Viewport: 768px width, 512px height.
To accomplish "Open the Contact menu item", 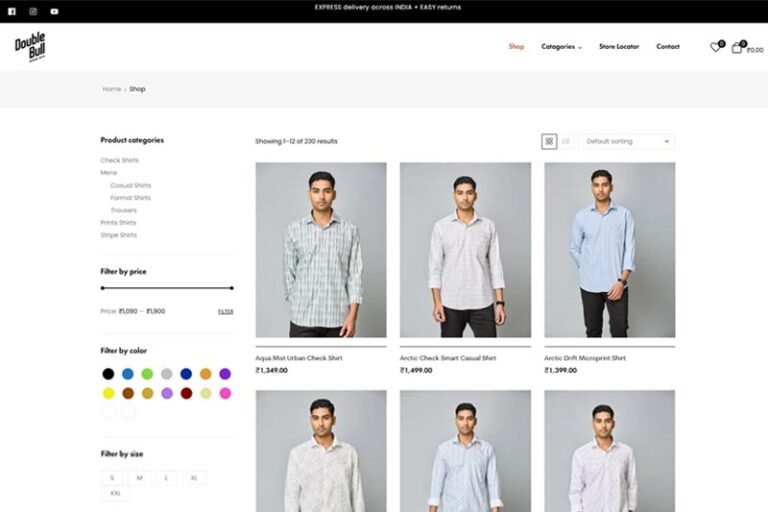I will [x=667, y=47].
